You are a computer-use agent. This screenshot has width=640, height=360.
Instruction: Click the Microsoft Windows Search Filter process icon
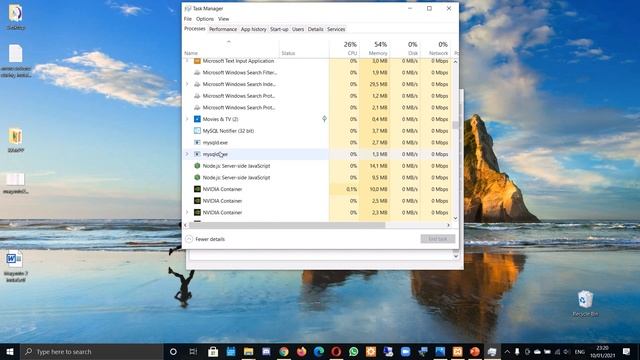click(x=197, y=73)
